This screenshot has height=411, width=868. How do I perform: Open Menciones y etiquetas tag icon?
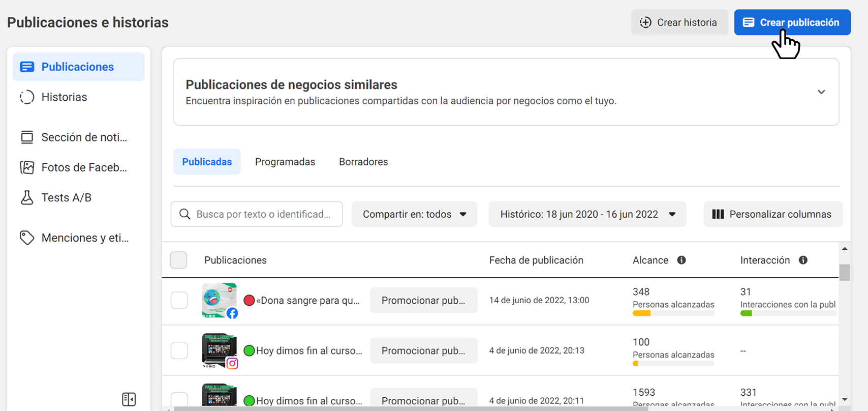pyautogui.click(x=27, y=238)
